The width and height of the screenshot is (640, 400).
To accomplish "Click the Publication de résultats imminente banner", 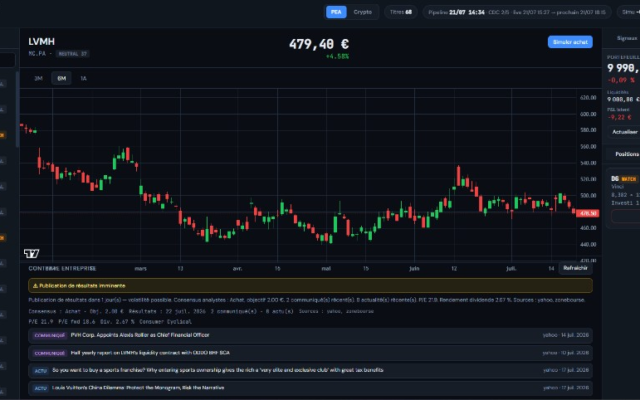I will tap(310, 286).
